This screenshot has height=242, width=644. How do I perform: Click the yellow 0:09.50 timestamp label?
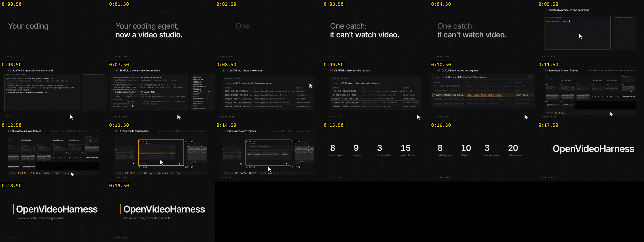[333, 65]
